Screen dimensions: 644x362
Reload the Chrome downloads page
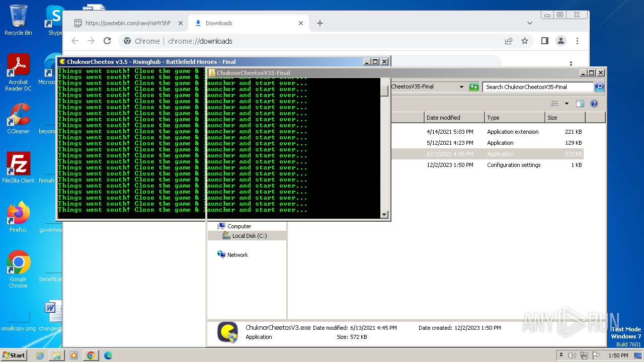click(107, 41)
